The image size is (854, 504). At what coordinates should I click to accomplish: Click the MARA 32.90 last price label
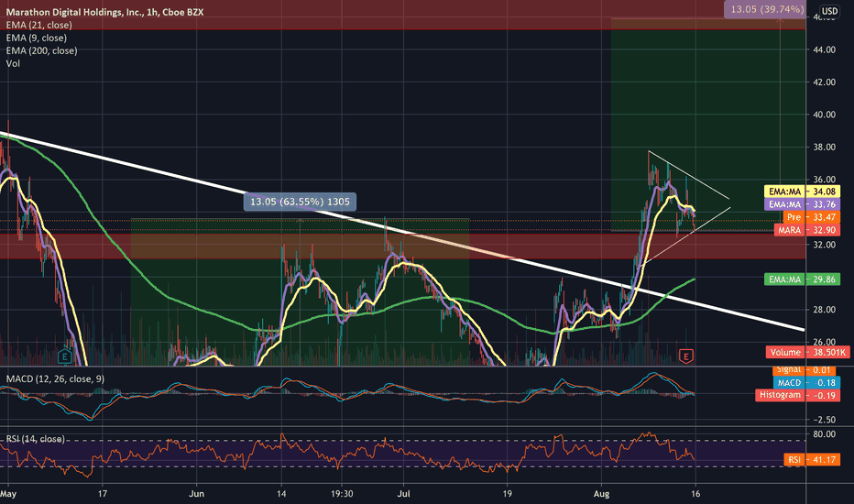point(807,230)
